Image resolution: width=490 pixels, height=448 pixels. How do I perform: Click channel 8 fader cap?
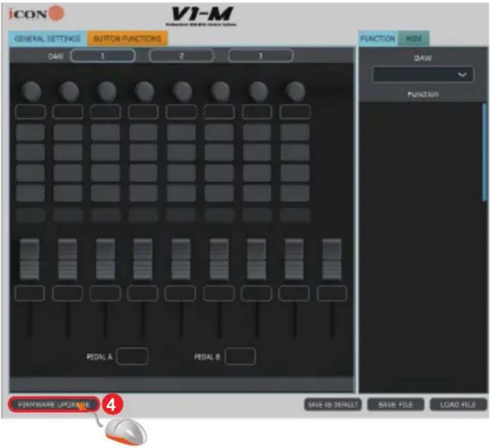pos(294,259)
